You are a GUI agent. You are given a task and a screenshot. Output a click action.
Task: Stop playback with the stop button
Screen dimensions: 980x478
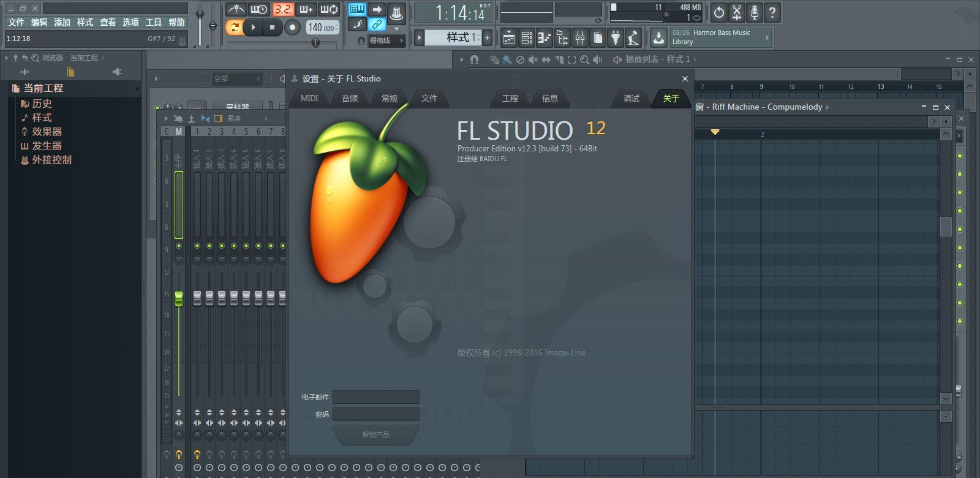click(x=273, y=27)
